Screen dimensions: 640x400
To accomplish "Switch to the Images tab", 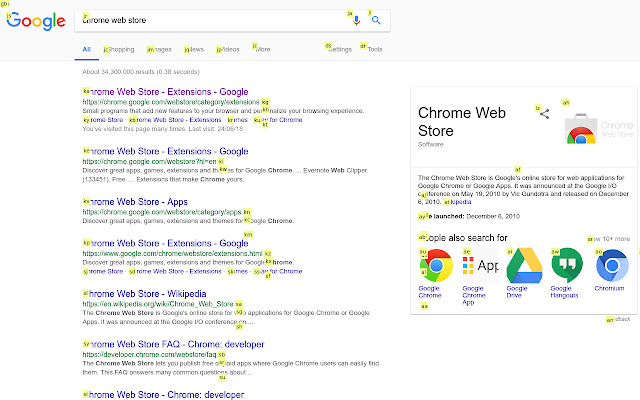I will (x=159, y=49).
